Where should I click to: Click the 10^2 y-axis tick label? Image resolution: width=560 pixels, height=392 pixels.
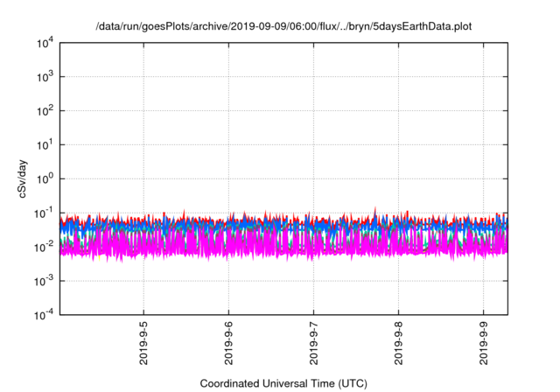[45, 111]
